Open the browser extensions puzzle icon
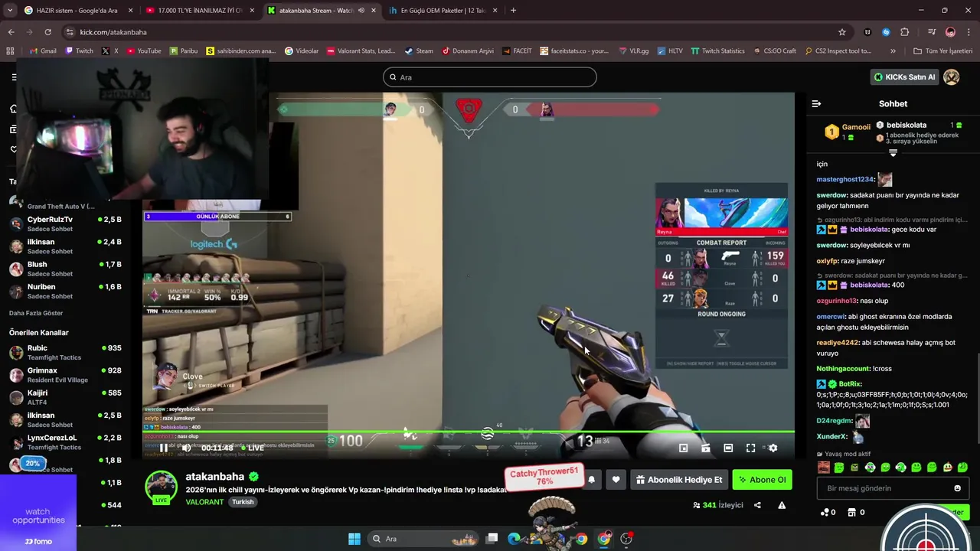The height and width of the screenshot is (551, 980). (905, 32)
